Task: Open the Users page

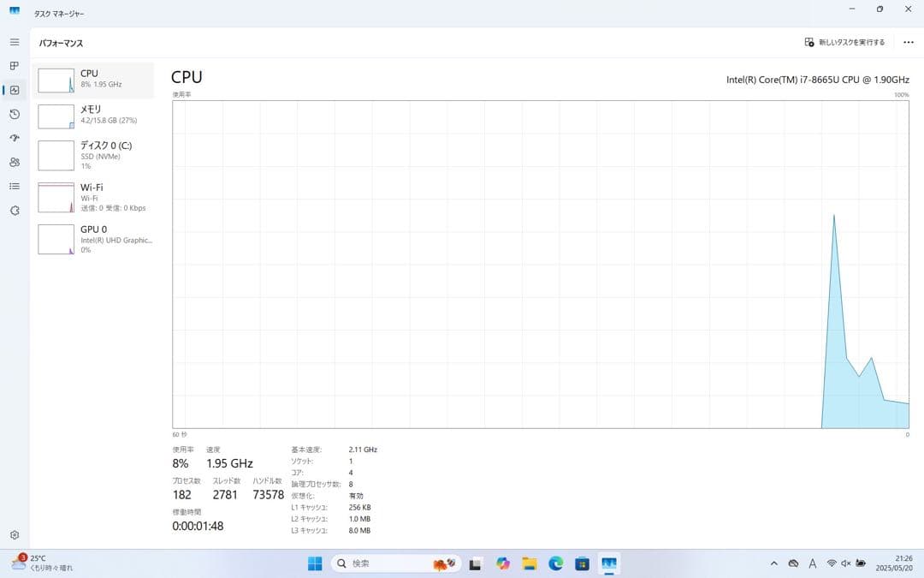Action: click(x=14, y=162)
